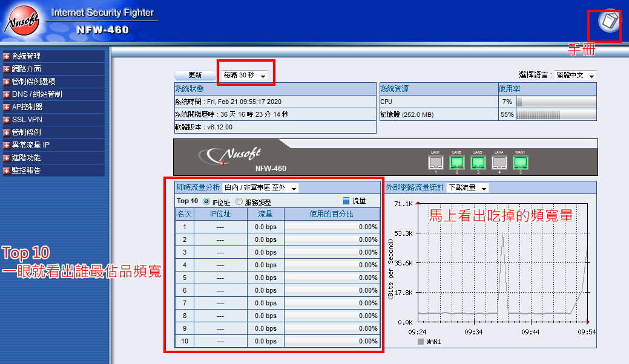
Task: Click the WAN1 port icon
Action: point(520,162)
